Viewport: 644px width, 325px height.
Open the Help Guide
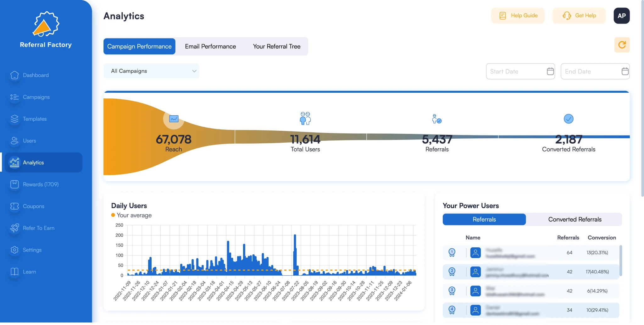pyautogui.click(x=518, y=15)
